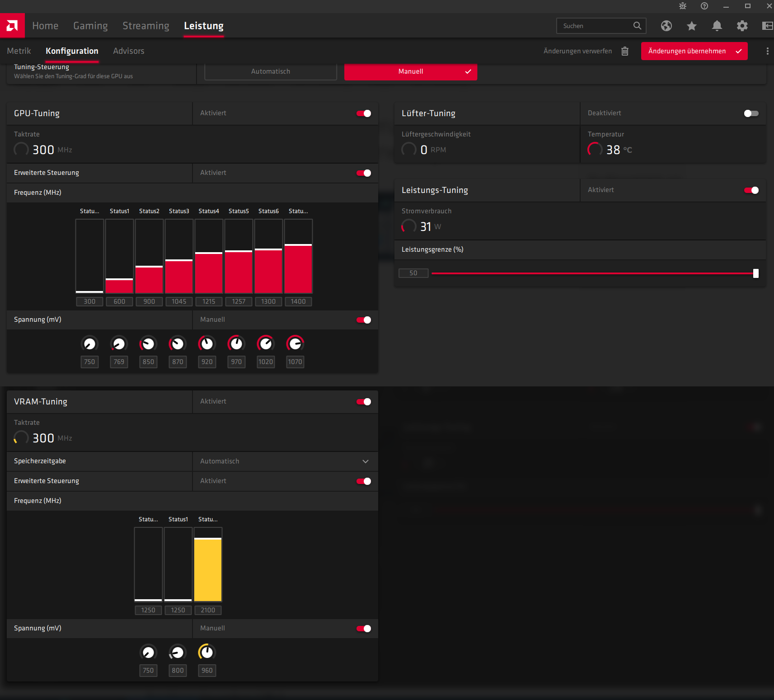
Task: Open notifications bell icon
Action: tap(717, 26)
